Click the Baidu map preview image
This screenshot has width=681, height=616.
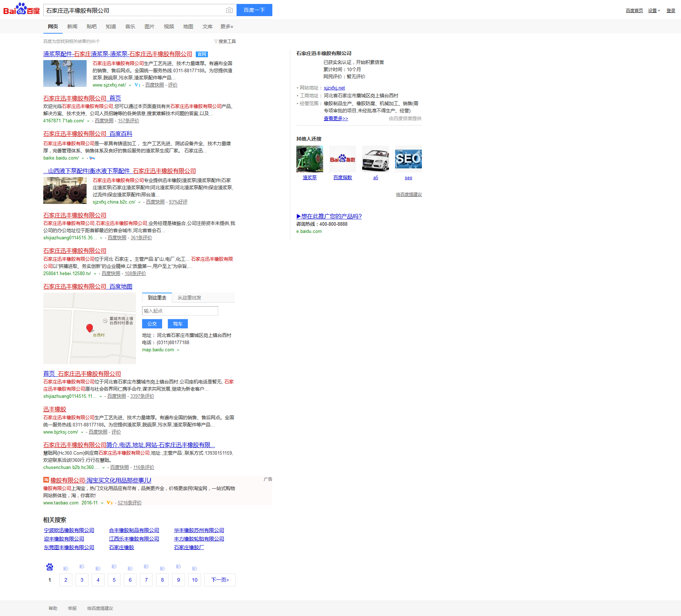[89, 328]
